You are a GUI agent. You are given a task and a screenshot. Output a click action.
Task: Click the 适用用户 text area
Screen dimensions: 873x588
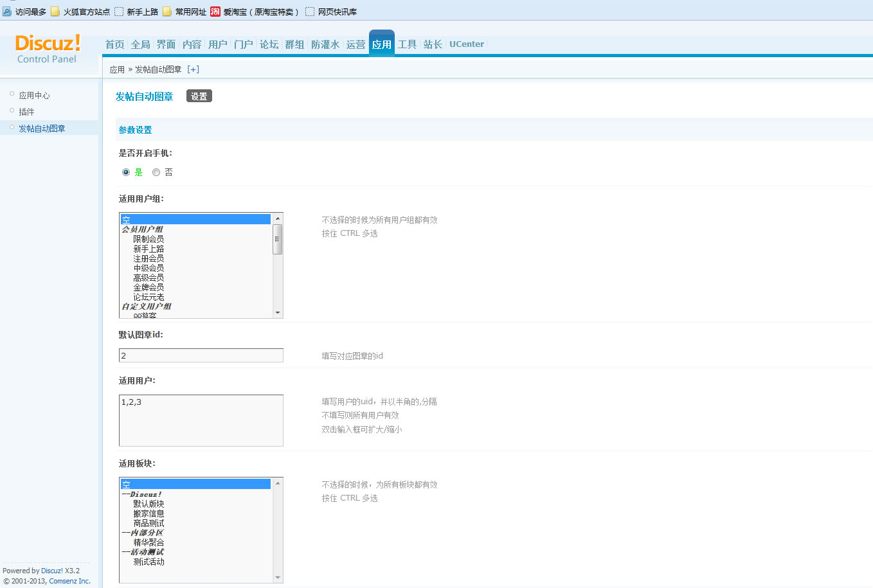click(201, 420)
